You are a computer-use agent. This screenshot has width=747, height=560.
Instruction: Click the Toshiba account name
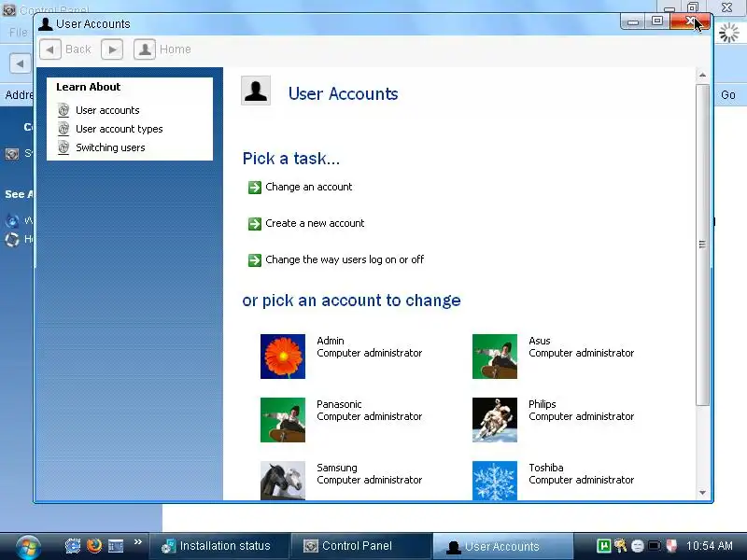coord(546,468)
